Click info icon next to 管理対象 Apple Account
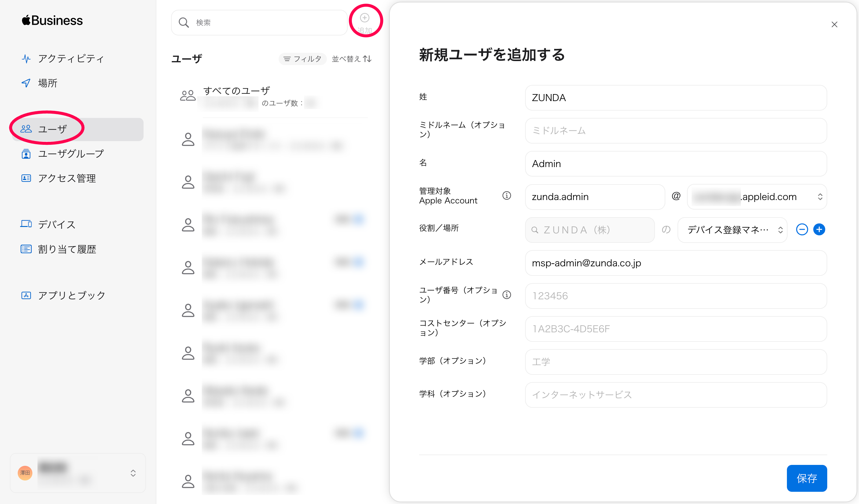Screen dimensions: 859x504 (x=506, y=195)
